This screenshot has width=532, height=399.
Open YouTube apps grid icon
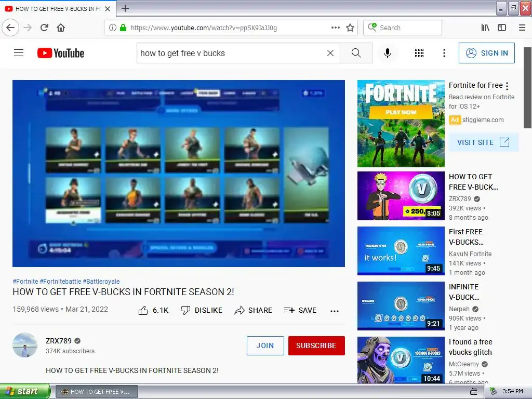click(419, 53)
